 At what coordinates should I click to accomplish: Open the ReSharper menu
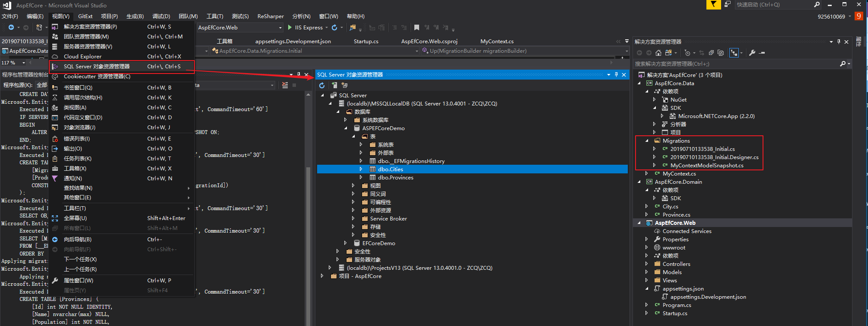270,16
